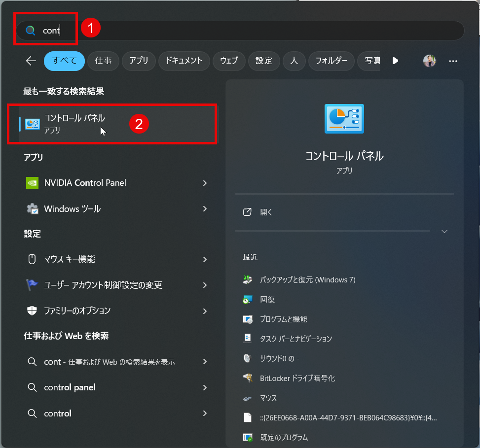Go back with the left arrow icon

tap(31, 61)
